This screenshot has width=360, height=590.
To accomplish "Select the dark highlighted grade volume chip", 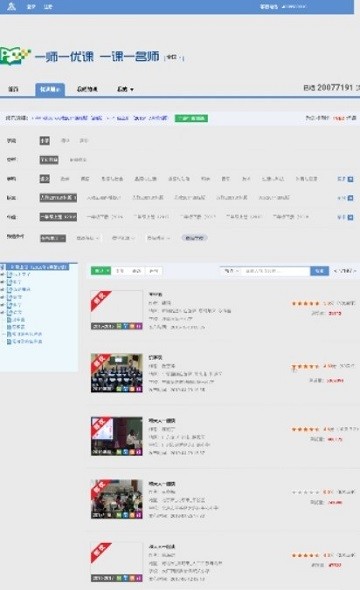I will pos(58,217).
